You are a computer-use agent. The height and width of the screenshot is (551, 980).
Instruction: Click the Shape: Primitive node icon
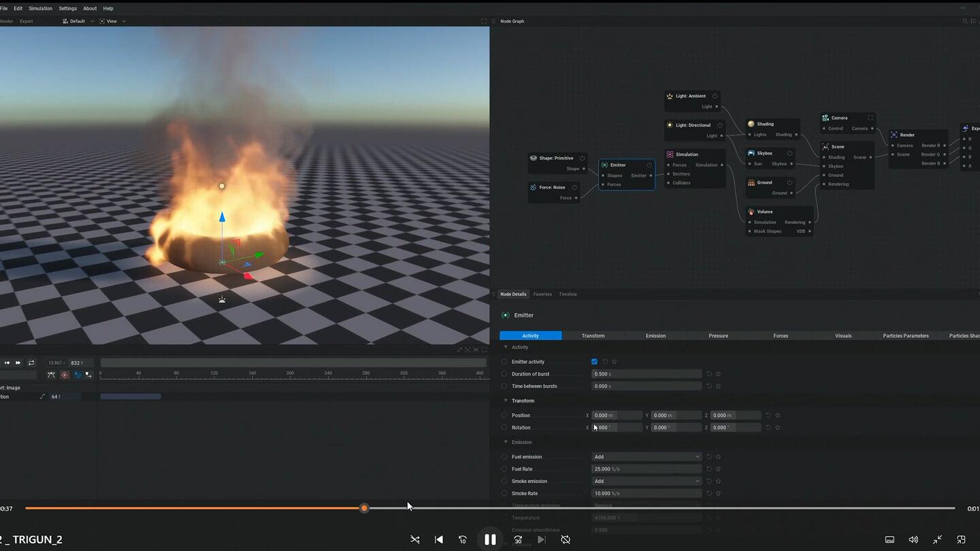click(534, 158)
